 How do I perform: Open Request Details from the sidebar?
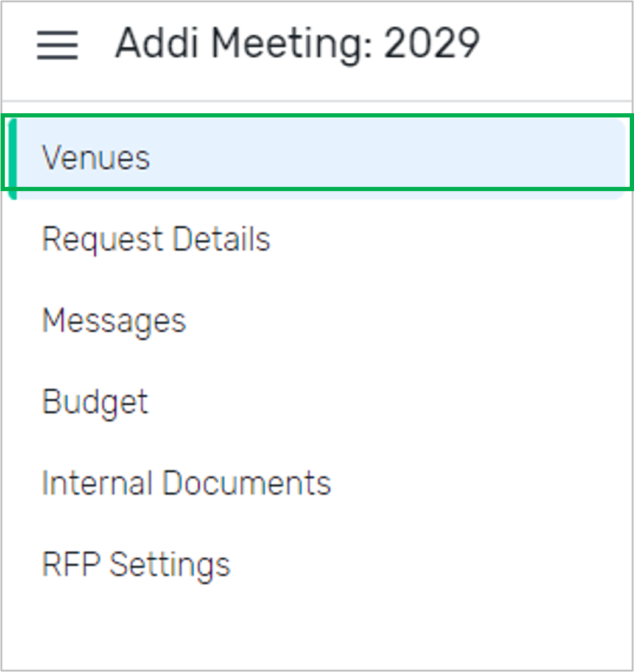156,239
